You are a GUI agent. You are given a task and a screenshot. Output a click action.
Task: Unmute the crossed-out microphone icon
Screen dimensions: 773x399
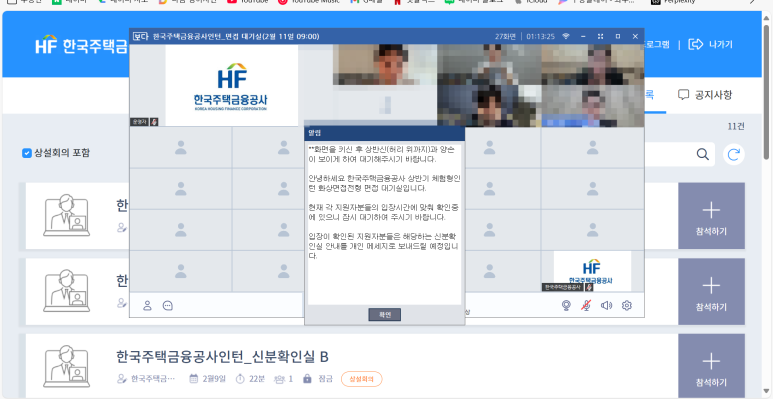tap(586, 305)
